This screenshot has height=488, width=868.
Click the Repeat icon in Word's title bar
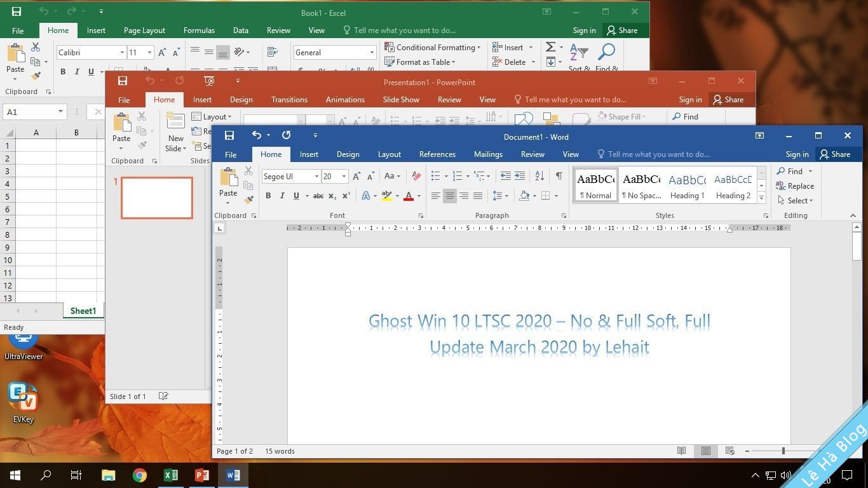(x=287, y=135)
